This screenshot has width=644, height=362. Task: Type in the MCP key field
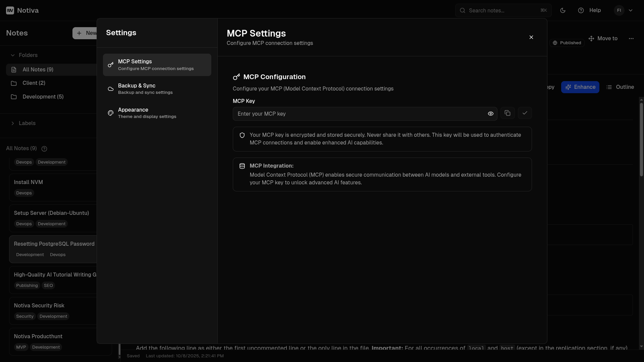[x=359, y=114]
